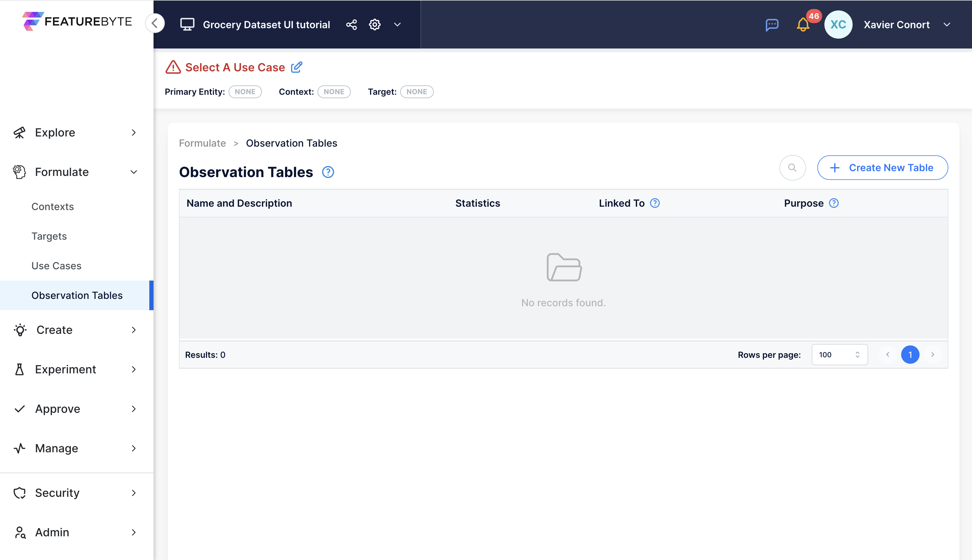
Task: Click the notification bell icon
Action: 804,25
